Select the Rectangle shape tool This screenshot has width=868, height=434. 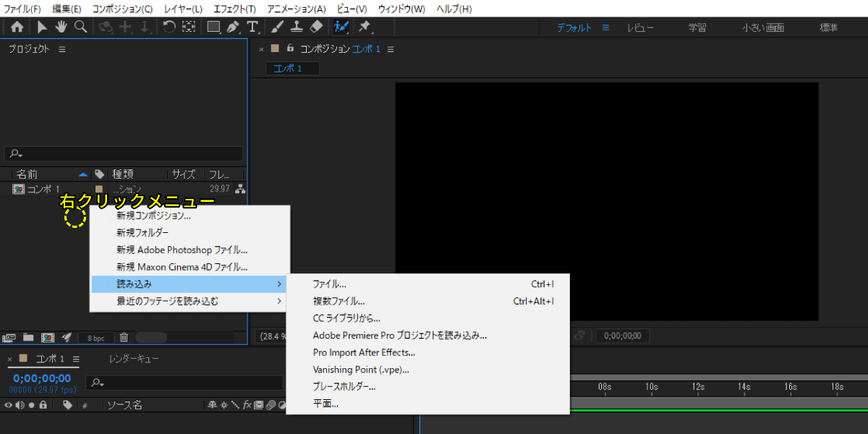213,27
